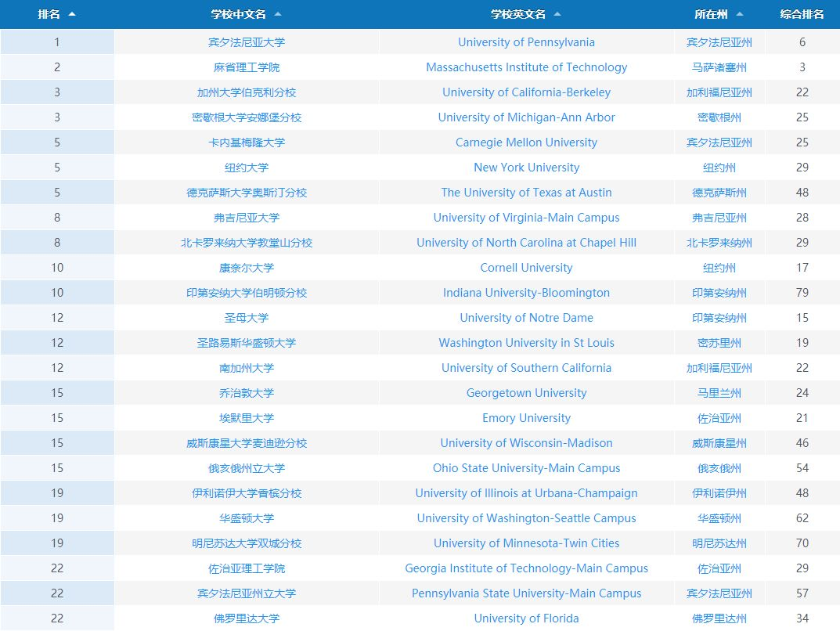The image size is (840, 631).
Task: Sort table by 综合排名 column header
Action: click(802, 14)
